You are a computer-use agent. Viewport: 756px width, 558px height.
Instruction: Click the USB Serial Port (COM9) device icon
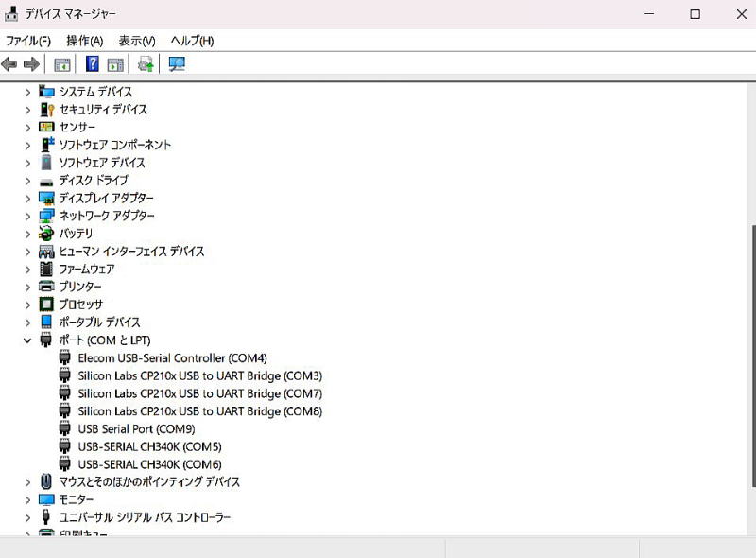point(65,429)
